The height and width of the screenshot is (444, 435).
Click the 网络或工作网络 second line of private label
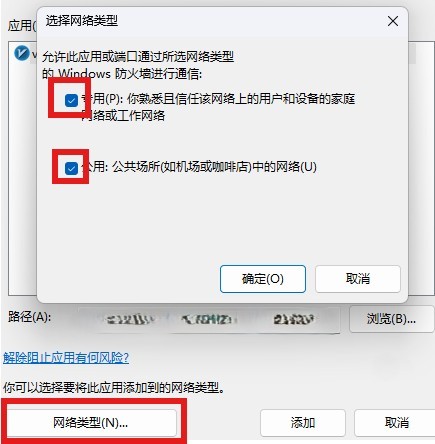coord(123,116)
